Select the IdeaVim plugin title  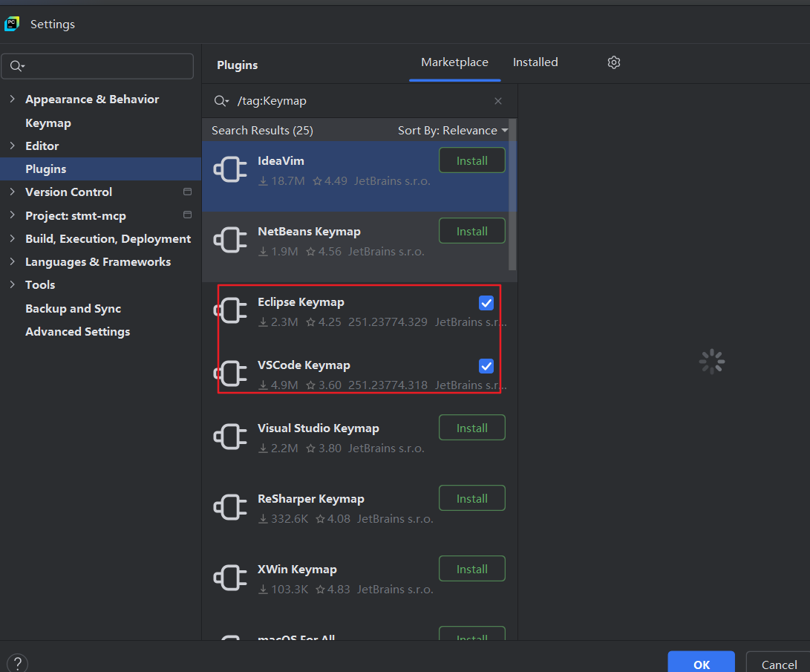(281, 160)
